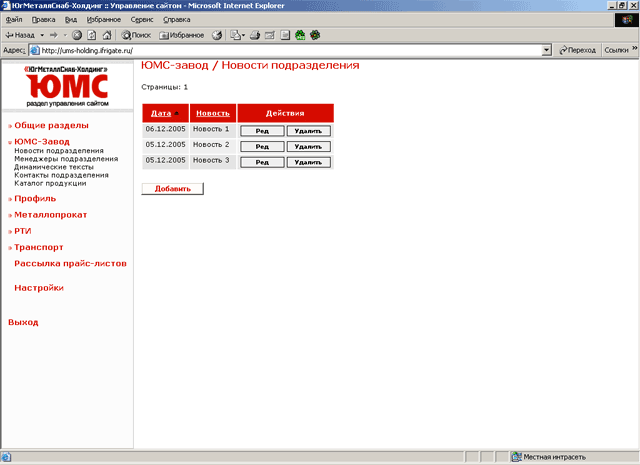Click the Print icon
640x465 pixels.
[255, 35]
